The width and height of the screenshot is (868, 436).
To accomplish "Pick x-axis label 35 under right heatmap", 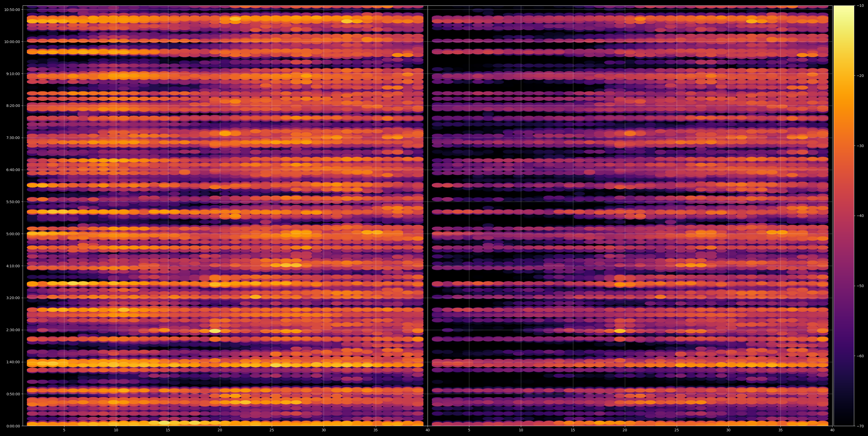I will [x=780, y=430].
